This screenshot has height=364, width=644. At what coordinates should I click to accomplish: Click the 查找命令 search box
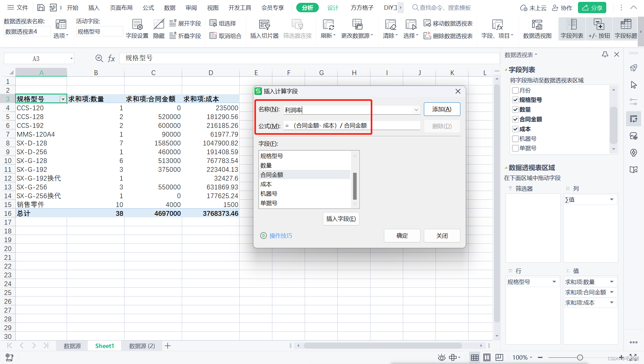pyautogui.click(x=441, y=8)
